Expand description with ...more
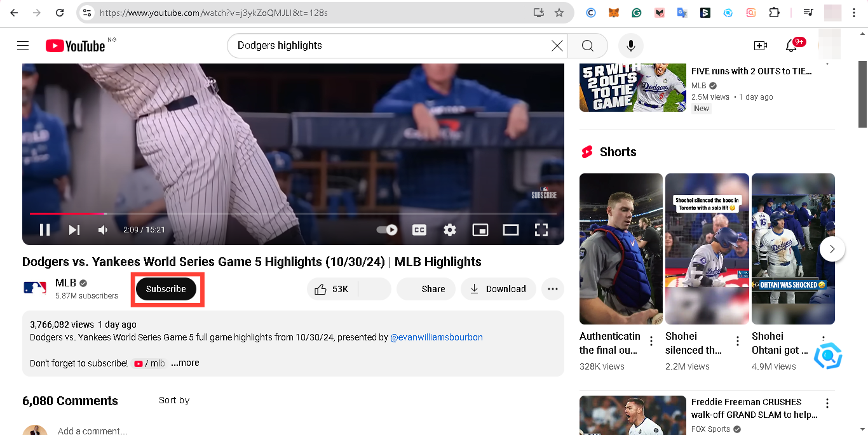The height and width of the screenshot is (435, 868). pos(185,363)
